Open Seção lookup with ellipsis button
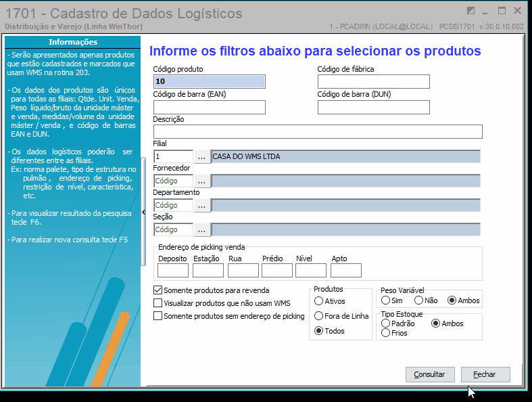The image size is (532, 402). coord(202,230)
